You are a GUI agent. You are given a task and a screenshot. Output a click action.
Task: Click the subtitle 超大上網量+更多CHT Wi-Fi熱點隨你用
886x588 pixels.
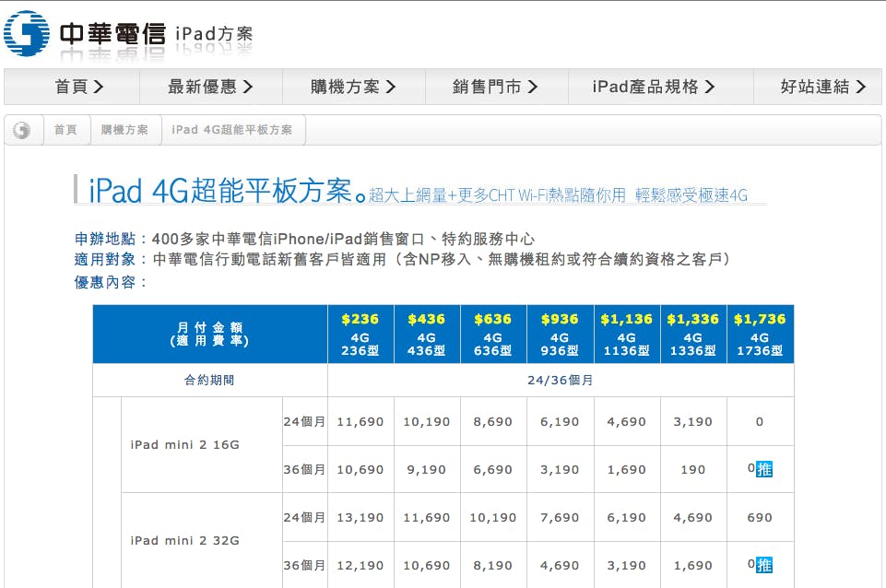click(497, 195)
